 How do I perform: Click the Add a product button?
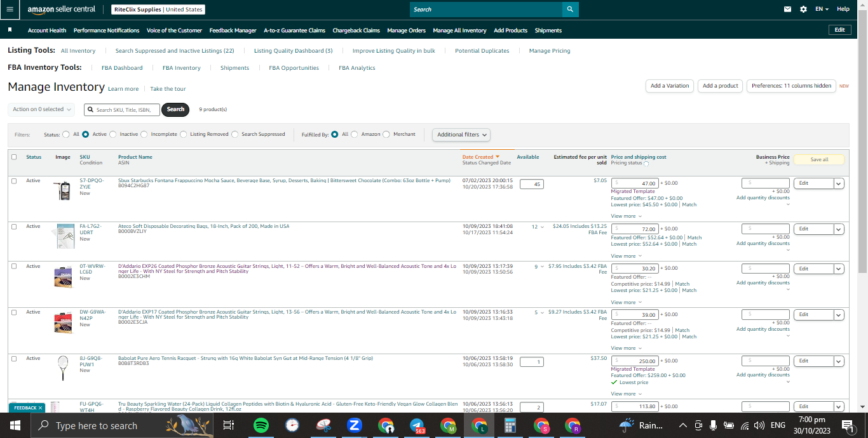721,86
